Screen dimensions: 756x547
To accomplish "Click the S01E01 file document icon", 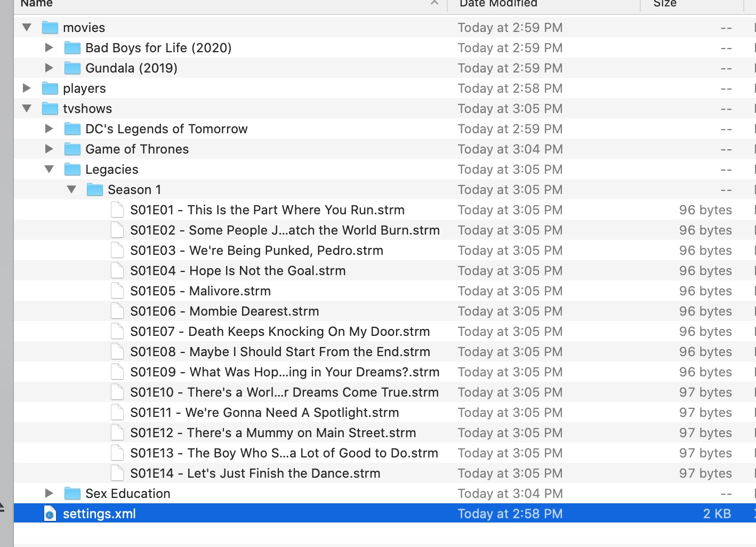I will click(117, 210).
